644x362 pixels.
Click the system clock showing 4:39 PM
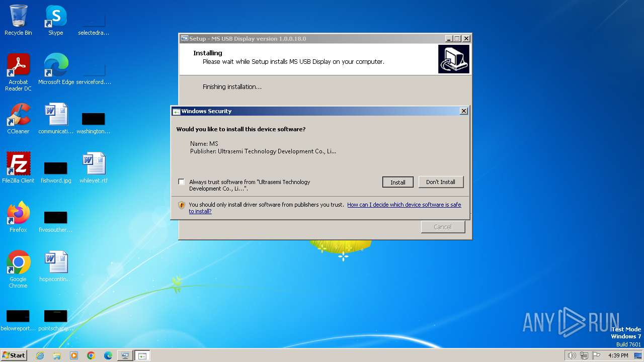pyautogui.click(x=618, y=355)
